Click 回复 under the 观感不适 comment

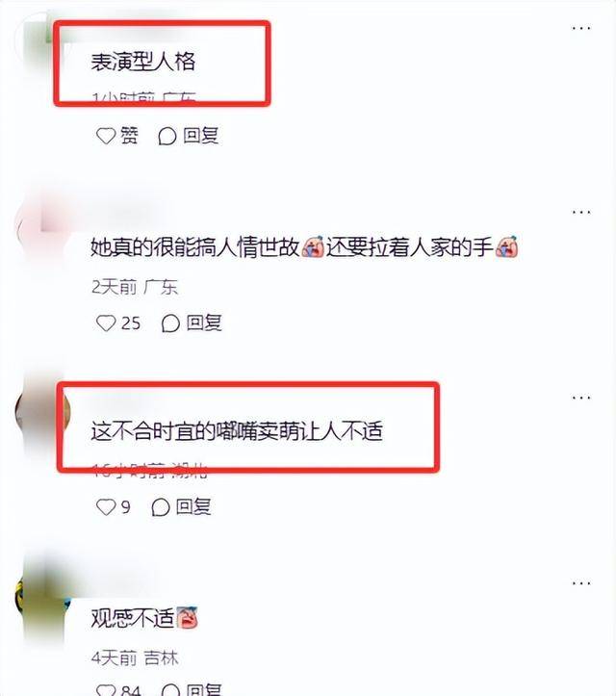pyautogui.click(x=203, y=690)
